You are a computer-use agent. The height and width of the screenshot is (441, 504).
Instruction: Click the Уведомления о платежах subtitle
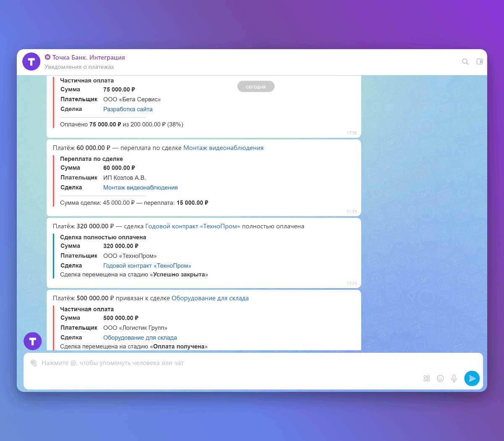pos(79,67)
